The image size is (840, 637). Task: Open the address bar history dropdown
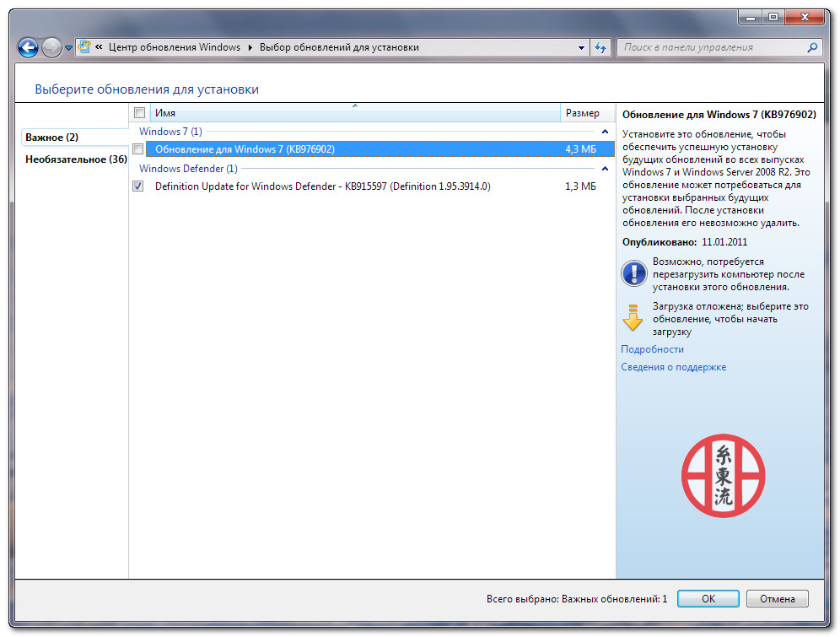coord(581,48)
